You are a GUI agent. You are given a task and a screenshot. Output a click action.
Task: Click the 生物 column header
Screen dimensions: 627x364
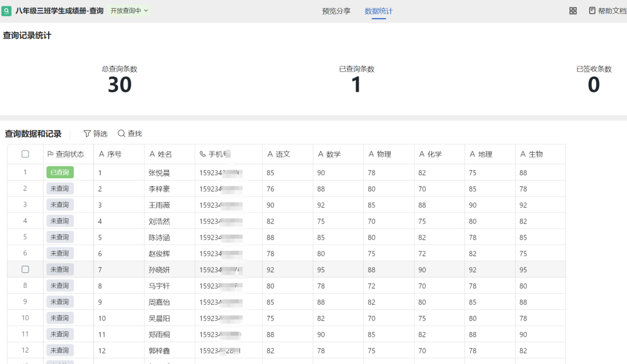[x=535, y=154]
